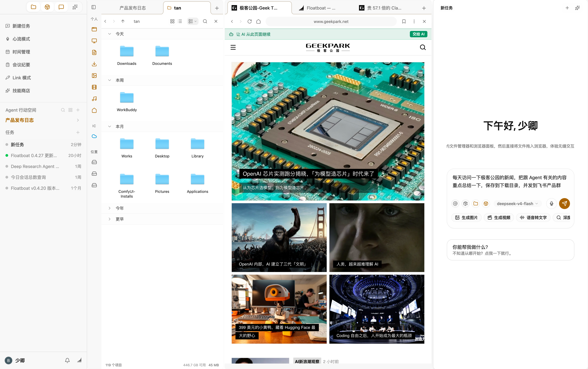
Task: Collapse the 今天 section
Action: 110,34
